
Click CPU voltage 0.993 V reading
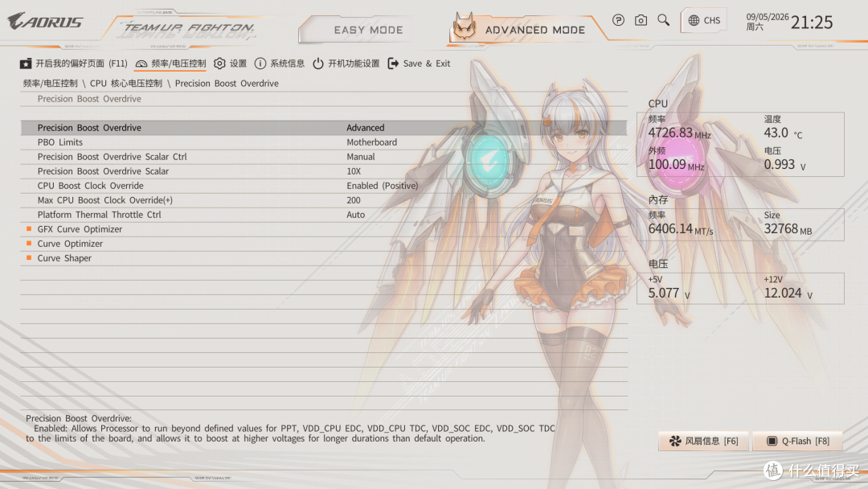tap(784, 165)
